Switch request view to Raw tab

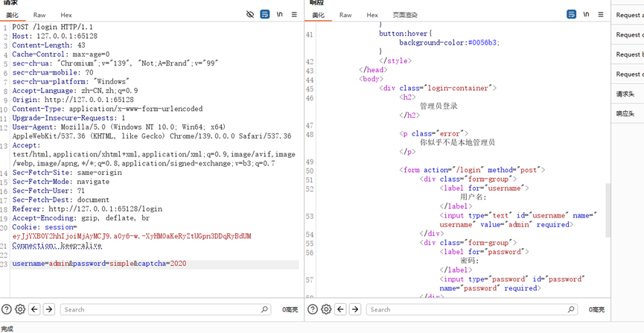coord(39,15)
